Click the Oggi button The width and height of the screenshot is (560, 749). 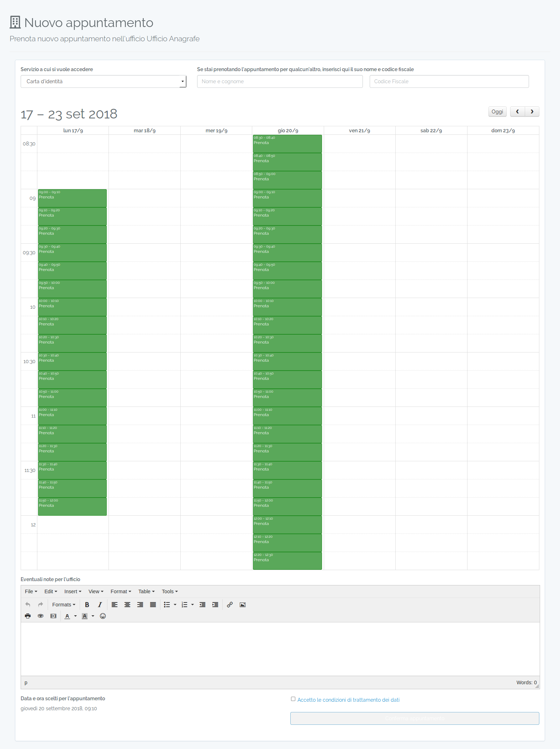point(497,112)
